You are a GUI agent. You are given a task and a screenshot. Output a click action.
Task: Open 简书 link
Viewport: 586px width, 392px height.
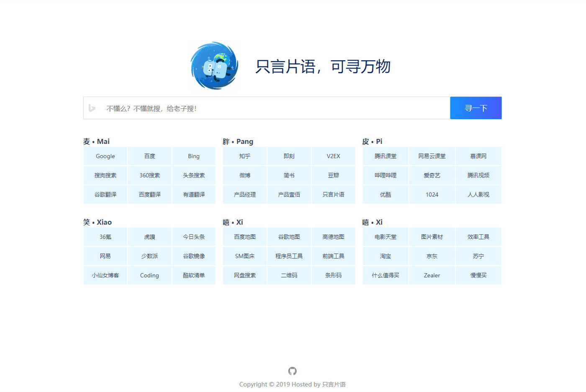pyautogui.click(x=289, y=175)
